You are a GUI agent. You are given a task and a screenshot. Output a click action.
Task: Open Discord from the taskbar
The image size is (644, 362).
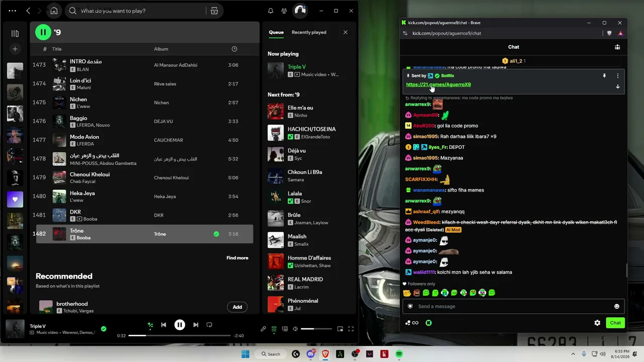310,354
